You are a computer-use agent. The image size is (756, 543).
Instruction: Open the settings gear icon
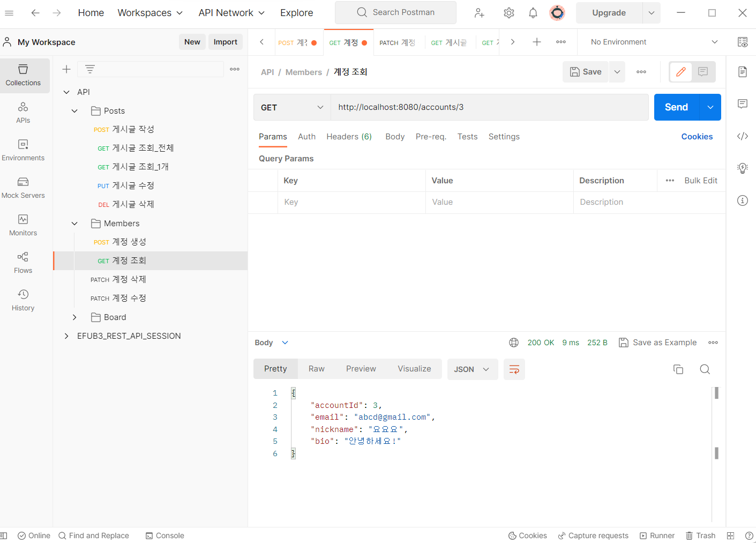point(509,13)
